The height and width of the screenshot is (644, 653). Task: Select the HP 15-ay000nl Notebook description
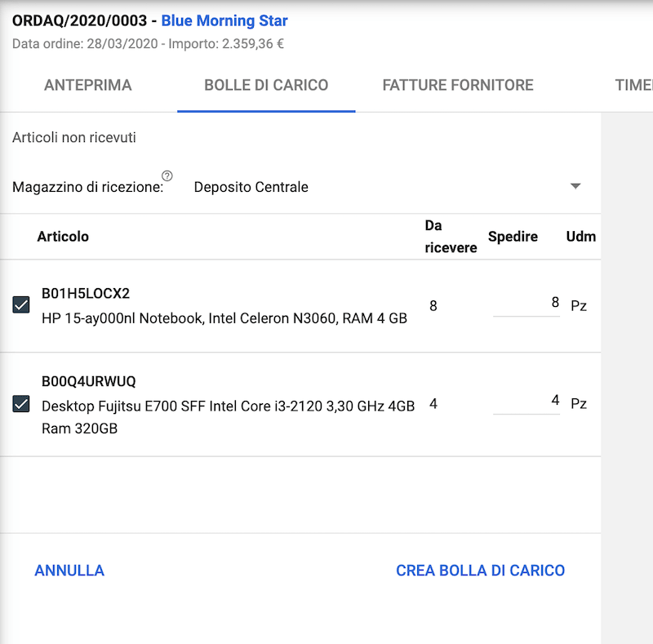224,318
